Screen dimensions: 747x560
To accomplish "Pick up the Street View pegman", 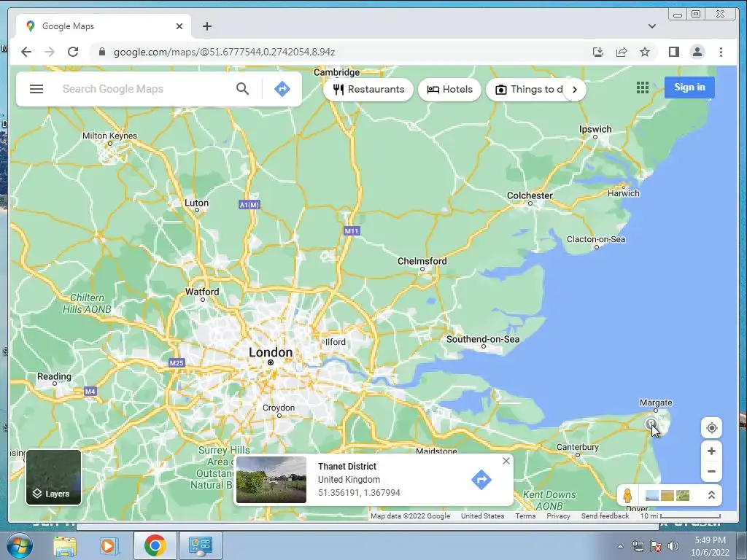I will pos(627,495).
